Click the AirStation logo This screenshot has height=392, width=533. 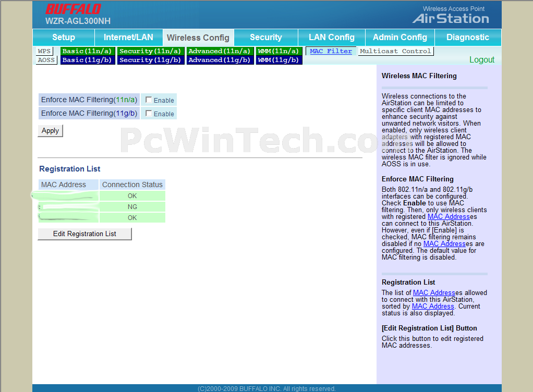451,19
